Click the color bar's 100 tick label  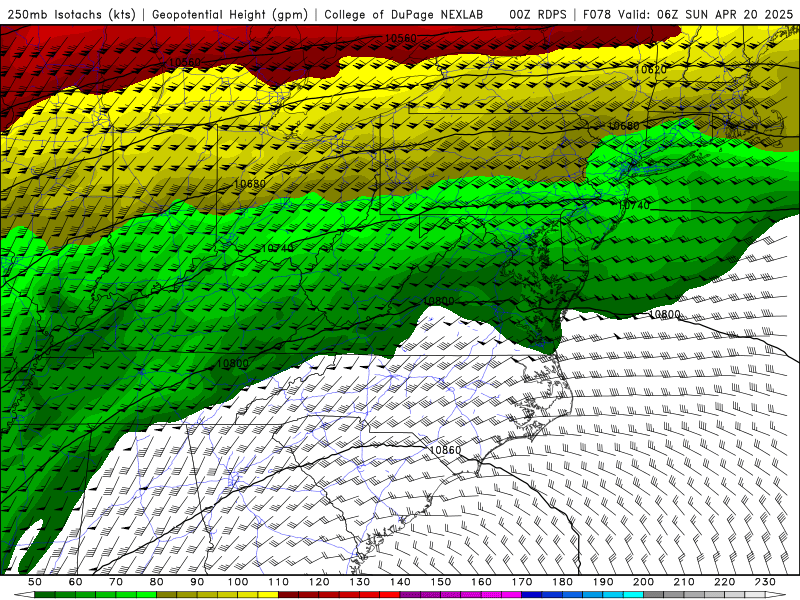238,582
